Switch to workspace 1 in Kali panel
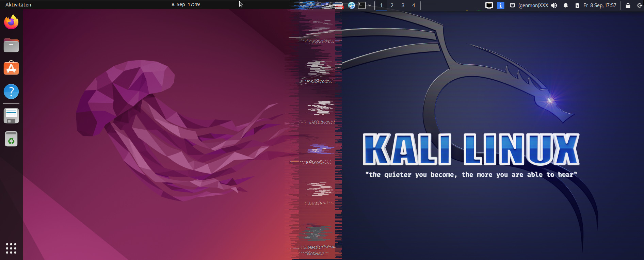 click(381, 5)
